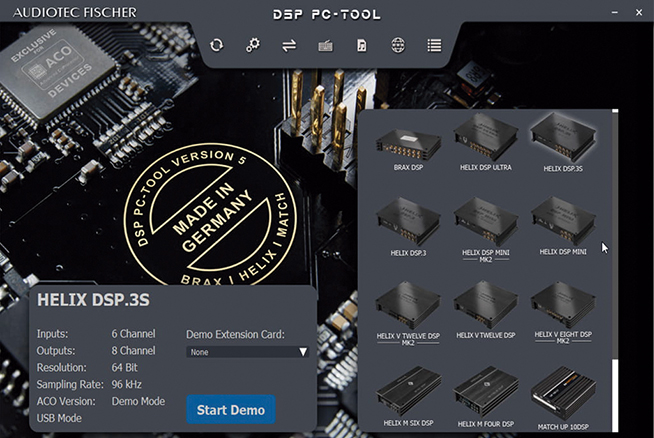Viewport: 654px width, 438px height.
Task: Click the "6 Channel" inputs value
Action: (133, 334)
